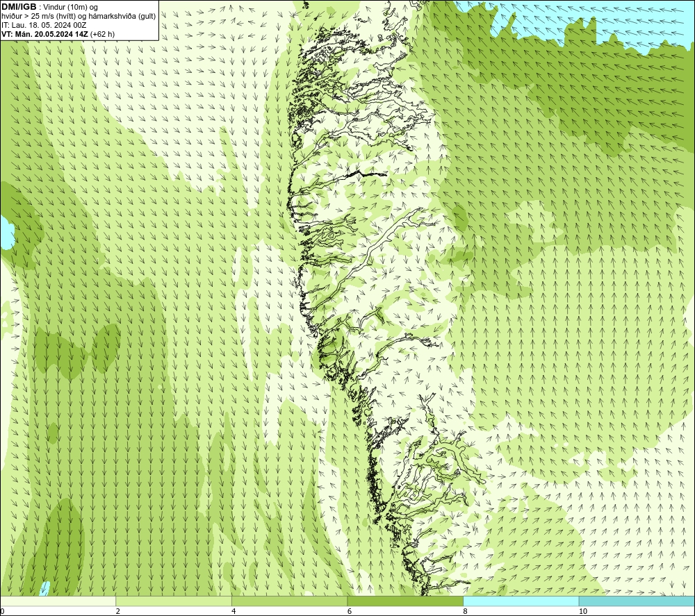Screen dimensions: 695x616
Task: Click the scale label '10'
Action: [583, 611]
